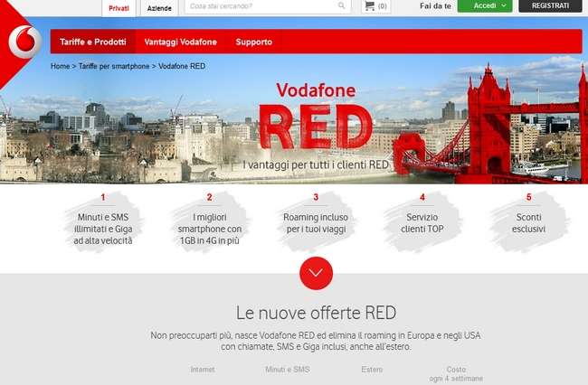
Task: Click the search magnifier icon
Action: coord(341,5)
